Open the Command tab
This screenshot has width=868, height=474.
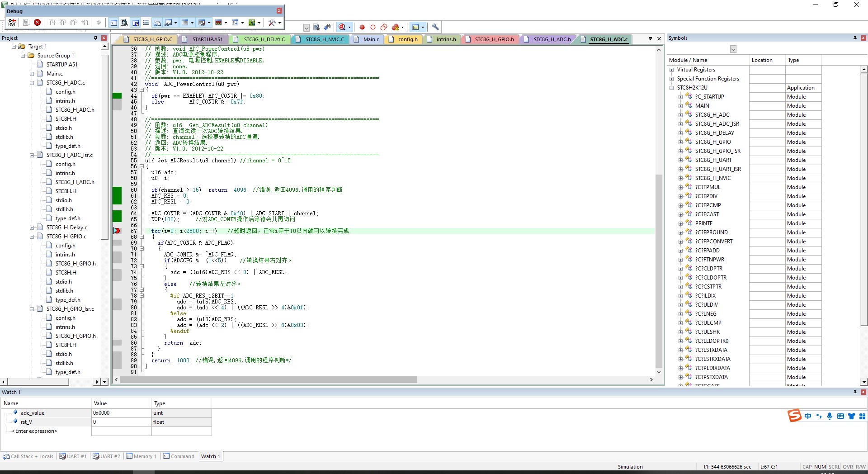pos(179,456)
